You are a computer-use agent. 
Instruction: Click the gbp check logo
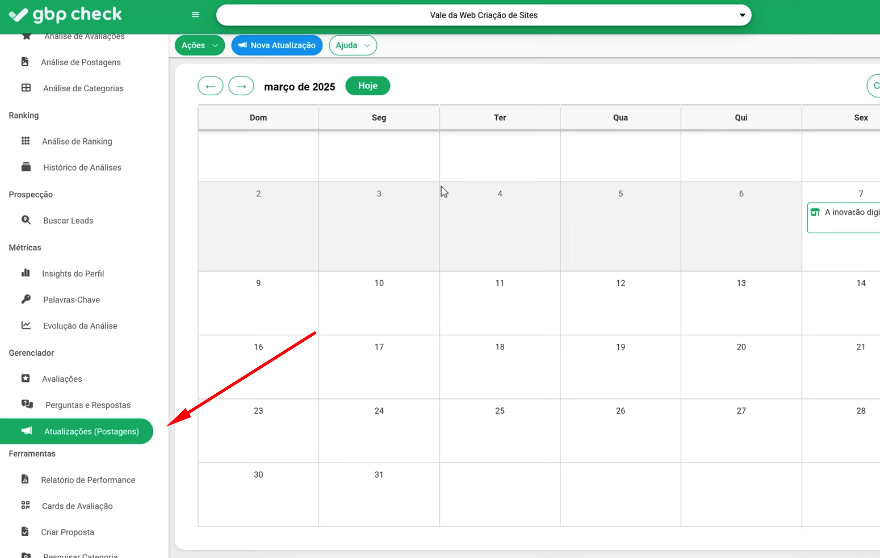tap(65, 15)
